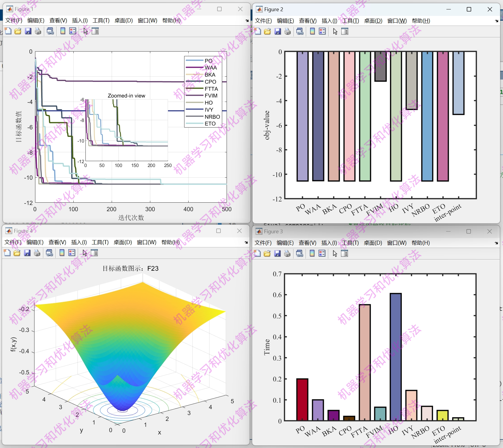This screenshot has width=503, height=448.
Task: Maximize the Figure 2 window
Action: [x=469, y=9]
